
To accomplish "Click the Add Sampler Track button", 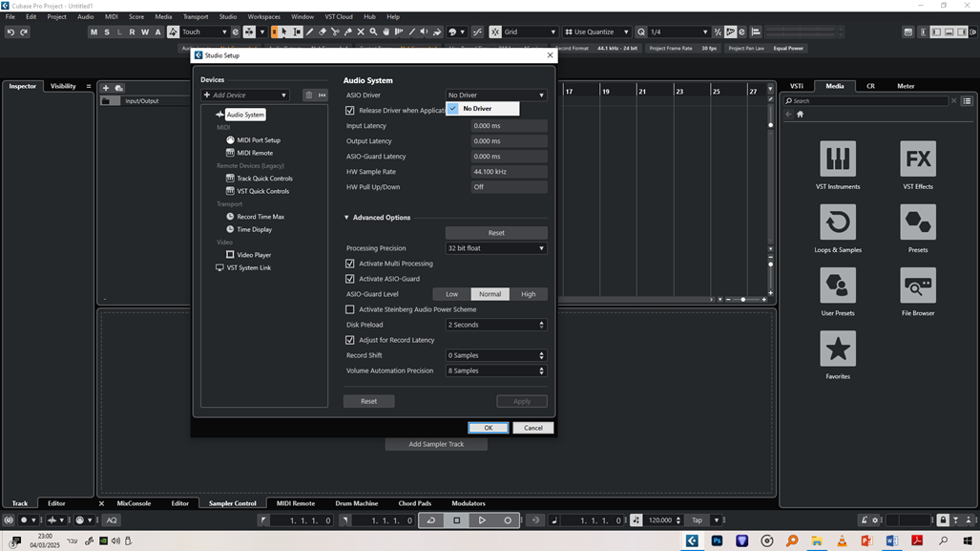I will [x=436, y=444].
